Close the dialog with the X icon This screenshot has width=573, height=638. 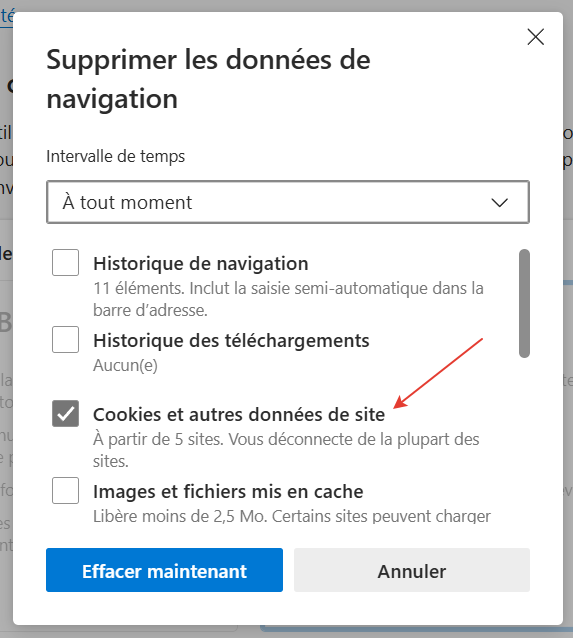(536, 37)
